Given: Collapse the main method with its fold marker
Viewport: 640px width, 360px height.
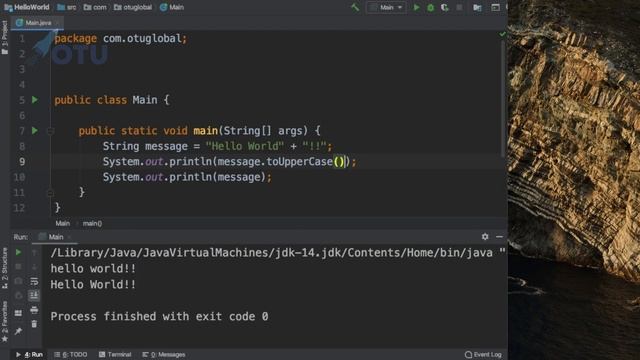Looking at the screenshot, I should [51, 131].
